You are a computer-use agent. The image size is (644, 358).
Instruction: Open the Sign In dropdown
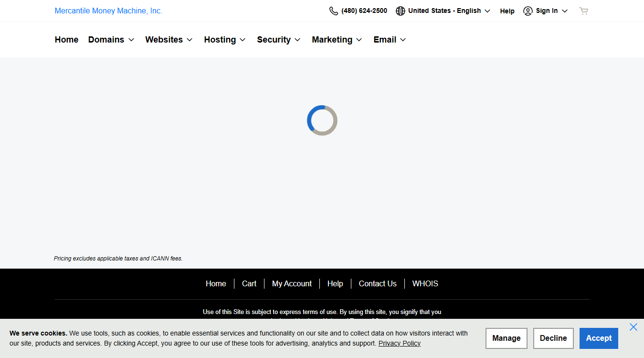click(546, 11)
